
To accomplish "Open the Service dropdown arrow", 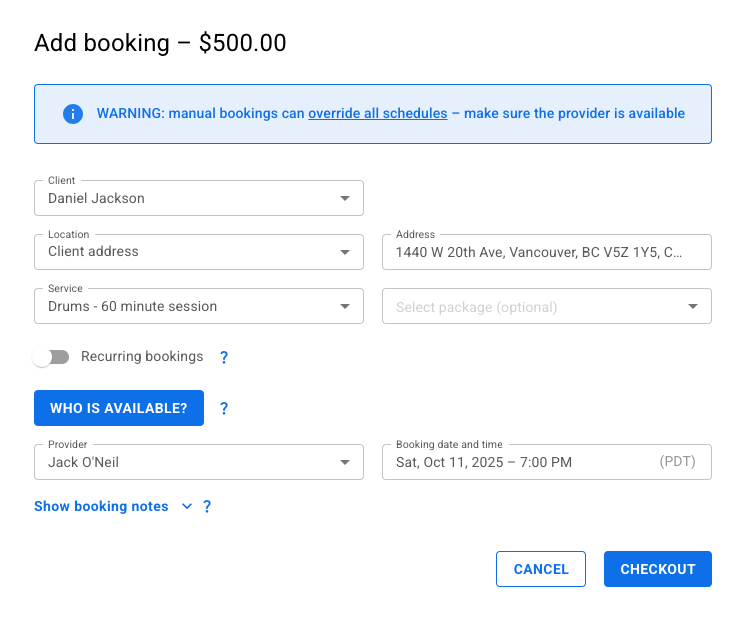I will (345, 307).
